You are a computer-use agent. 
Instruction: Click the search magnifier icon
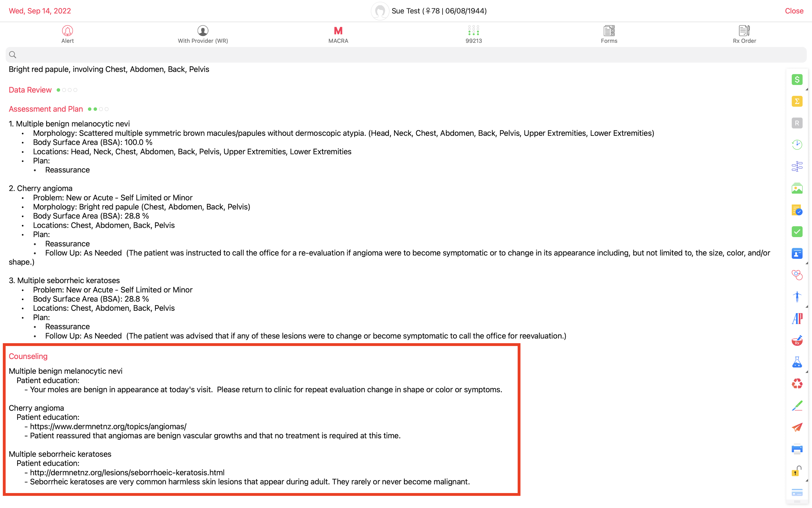pos(13,55)
